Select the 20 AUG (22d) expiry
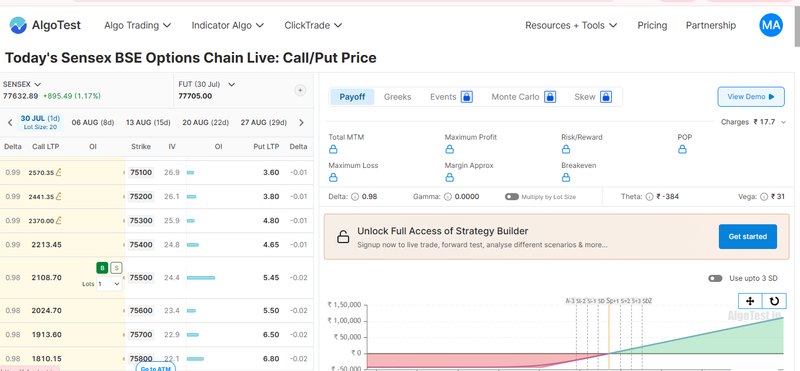Viewport: 800px width, 371px height. (x=206, y=122)
